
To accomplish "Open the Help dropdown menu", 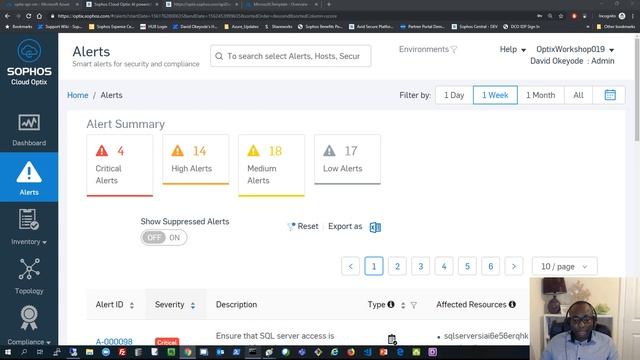I will [x=513, y=49].
